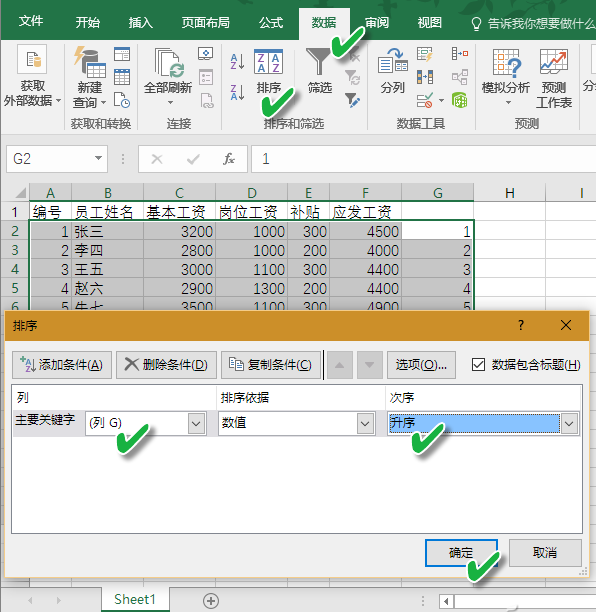Expand the 全部刷新 dropdown arrow
596x612 pixels.
170,103
